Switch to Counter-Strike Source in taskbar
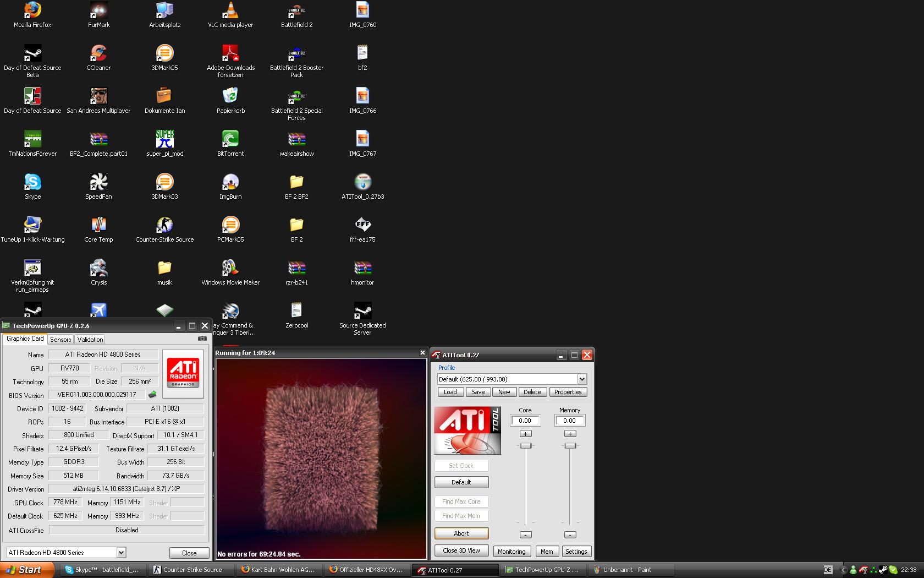 [x=192, y=570]
